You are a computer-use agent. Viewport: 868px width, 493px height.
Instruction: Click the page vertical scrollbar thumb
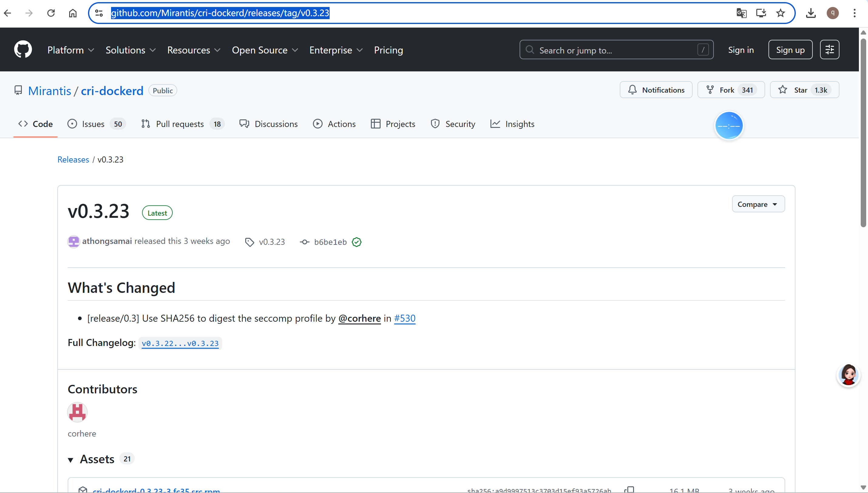863,133
